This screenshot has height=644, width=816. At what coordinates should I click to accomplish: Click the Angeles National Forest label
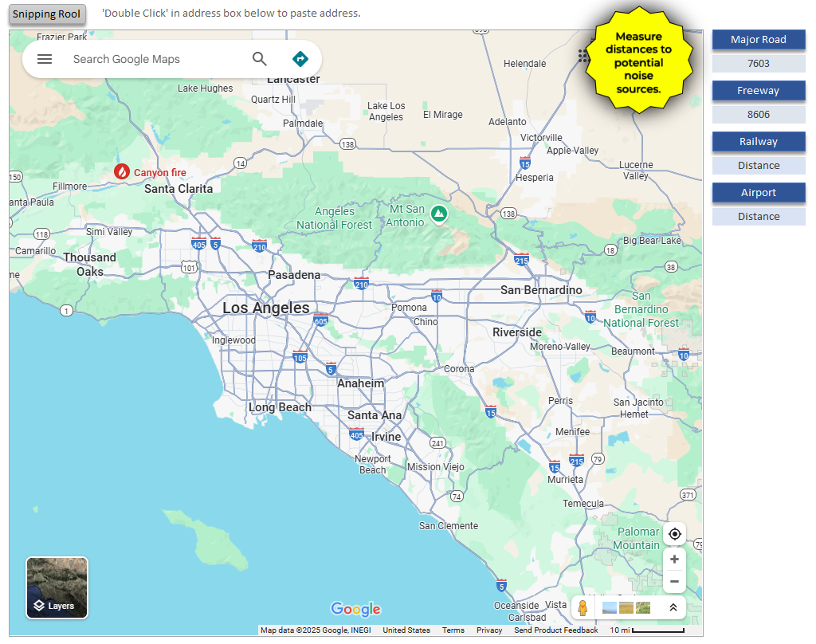point(334,218)
